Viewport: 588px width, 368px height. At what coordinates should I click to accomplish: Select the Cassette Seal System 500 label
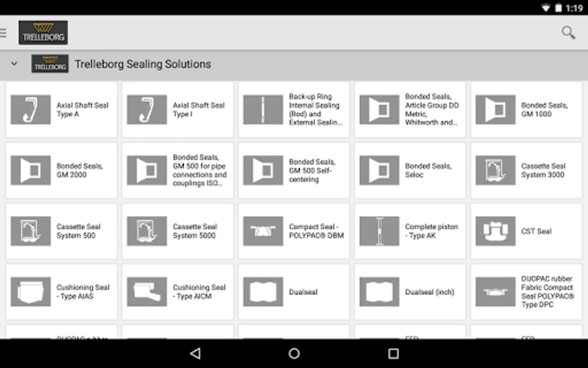pyautogui.click(x=78, y=231)
